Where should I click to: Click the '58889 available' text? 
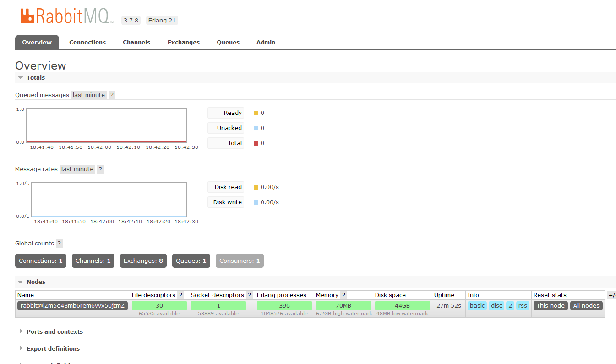tap(218, 314)
